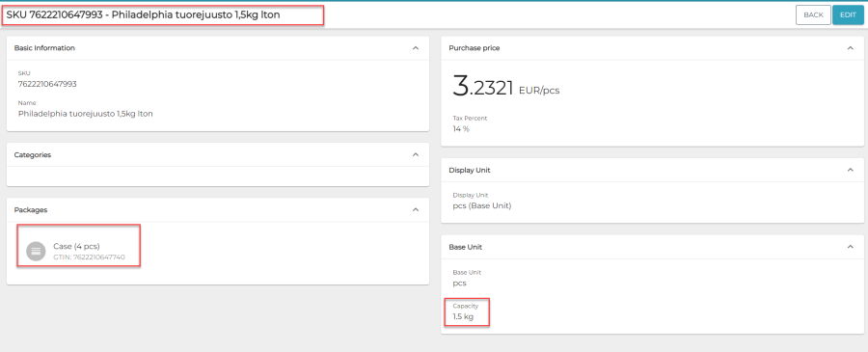Click the Capacity 1.5 kg value
868x352 pixels.
tap(463, 316)
